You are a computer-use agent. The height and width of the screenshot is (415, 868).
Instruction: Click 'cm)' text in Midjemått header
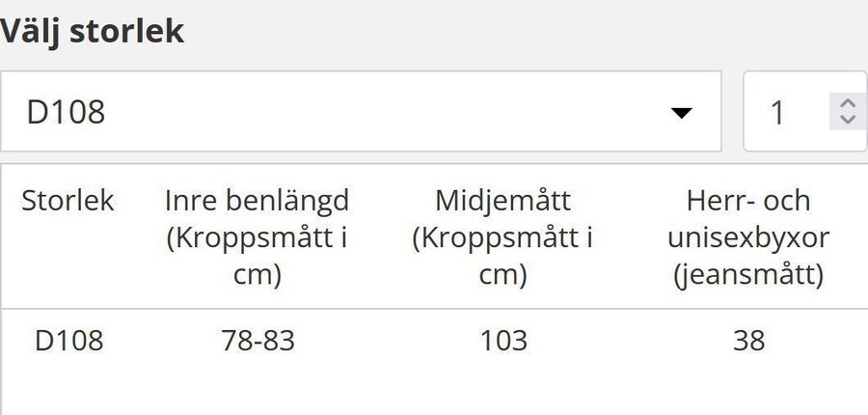point(503,275)
